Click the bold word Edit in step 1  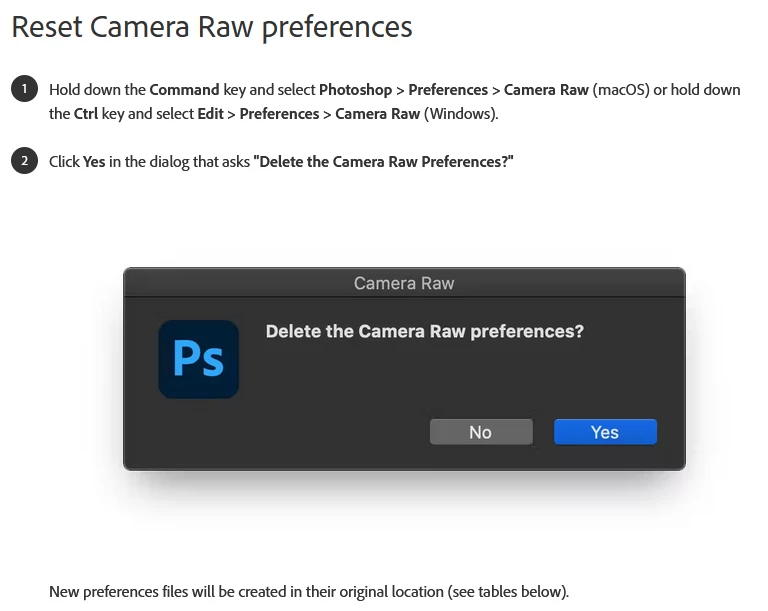pos(211,114)
